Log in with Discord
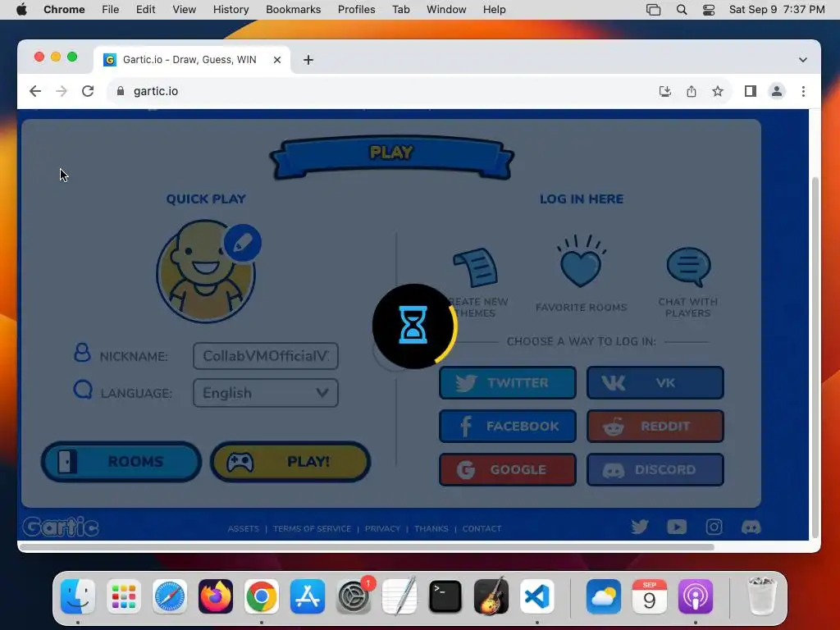 (655, 470)
